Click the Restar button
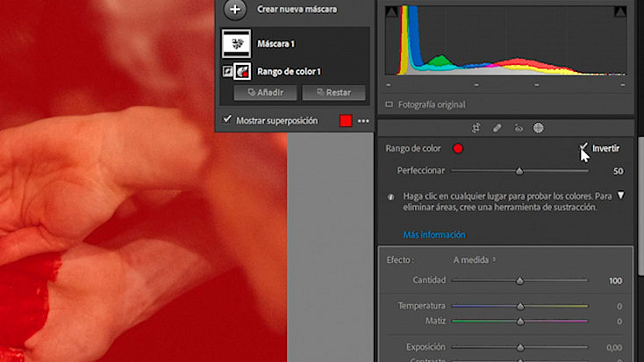 pyautogui.click(x=333, y=92)
